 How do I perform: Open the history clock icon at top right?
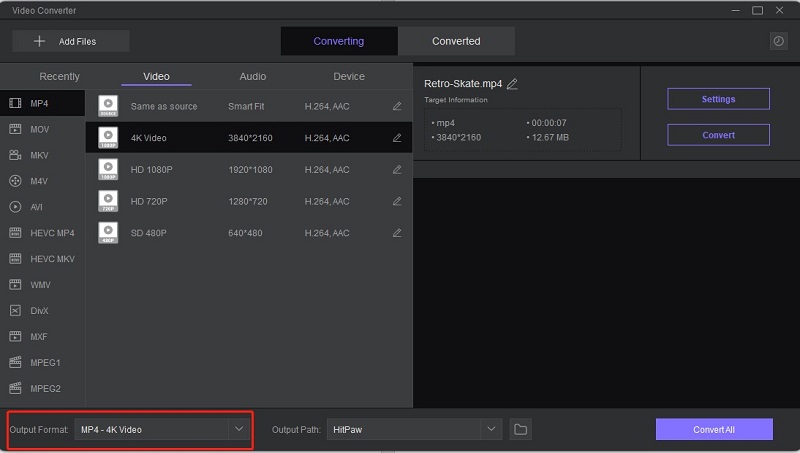click(x=778, y=41)
